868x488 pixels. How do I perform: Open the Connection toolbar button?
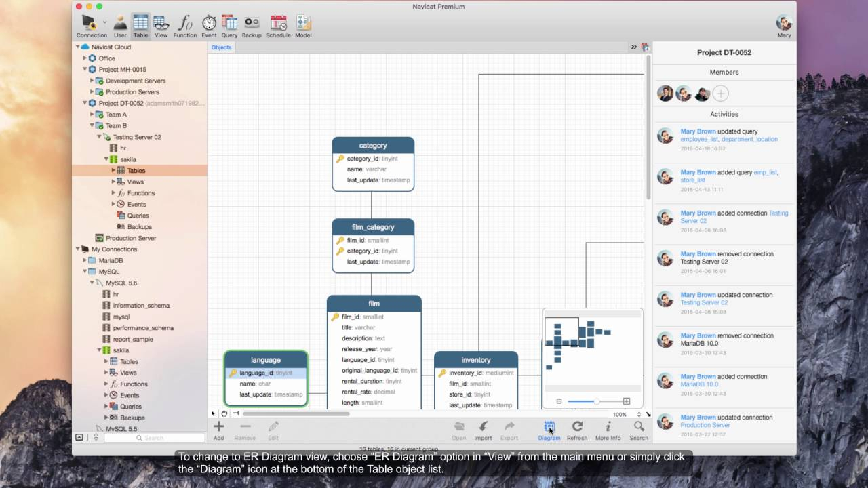(x=92, y=26)
